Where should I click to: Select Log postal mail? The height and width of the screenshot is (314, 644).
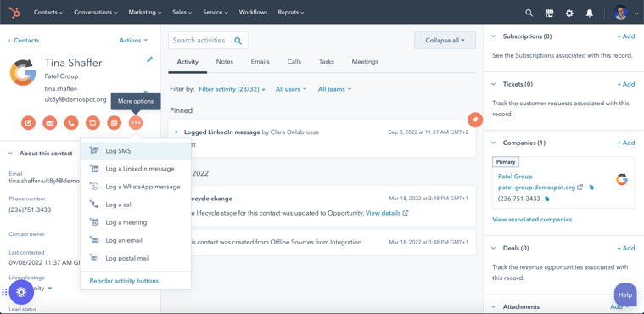(136, 258)
